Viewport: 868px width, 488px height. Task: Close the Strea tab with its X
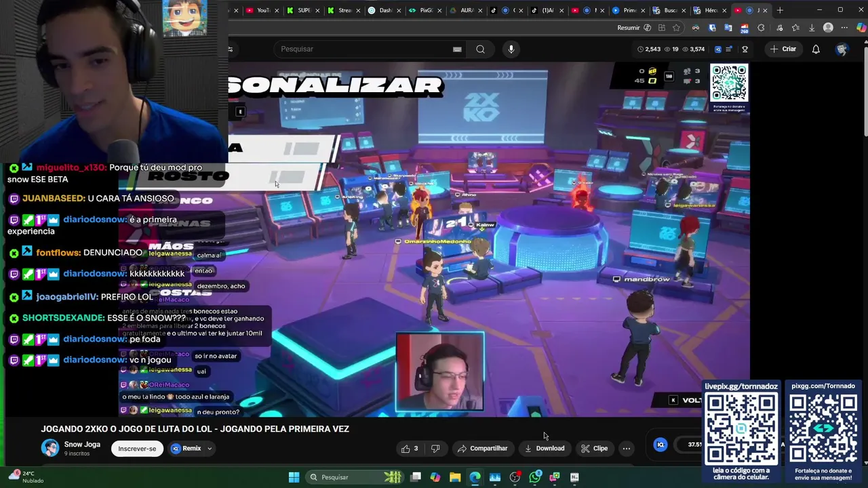coord(359,10)
